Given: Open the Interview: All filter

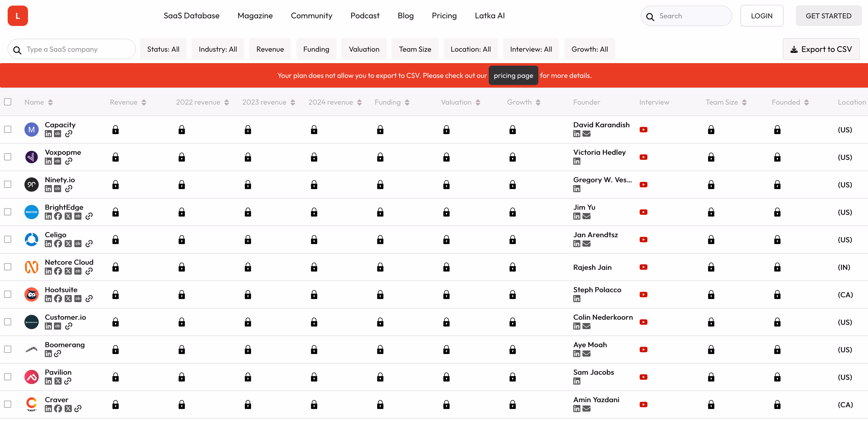Looking at the screenshot, I should (x=531, y=49).
